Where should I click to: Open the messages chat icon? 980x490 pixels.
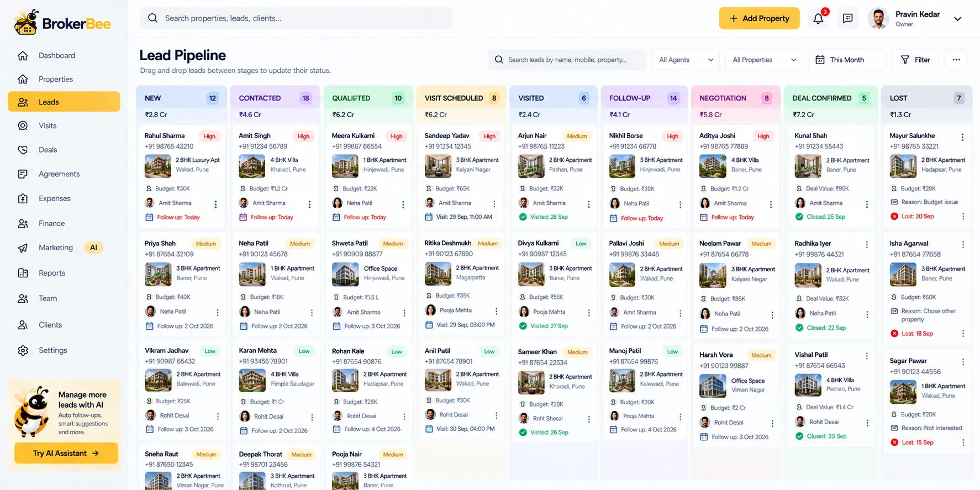(847, 18)
